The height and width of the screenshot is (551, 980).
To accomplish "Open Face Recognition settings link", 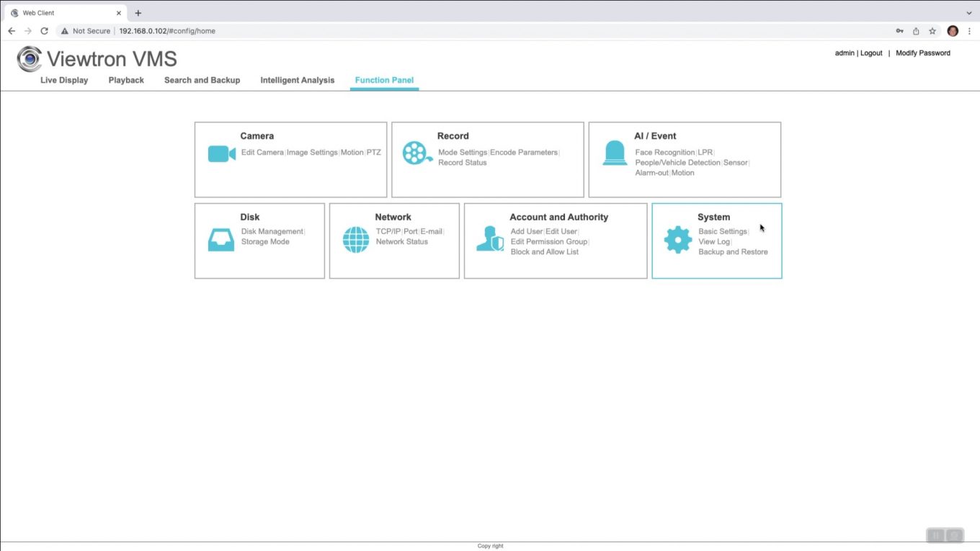I will pyautogui.click(x=664, y=153).
